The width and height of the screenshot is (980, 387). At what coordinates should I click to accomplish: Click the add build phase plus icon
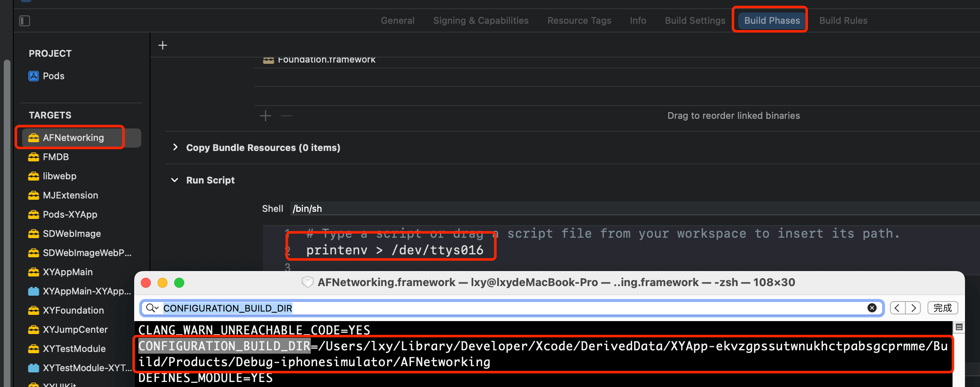162,45
